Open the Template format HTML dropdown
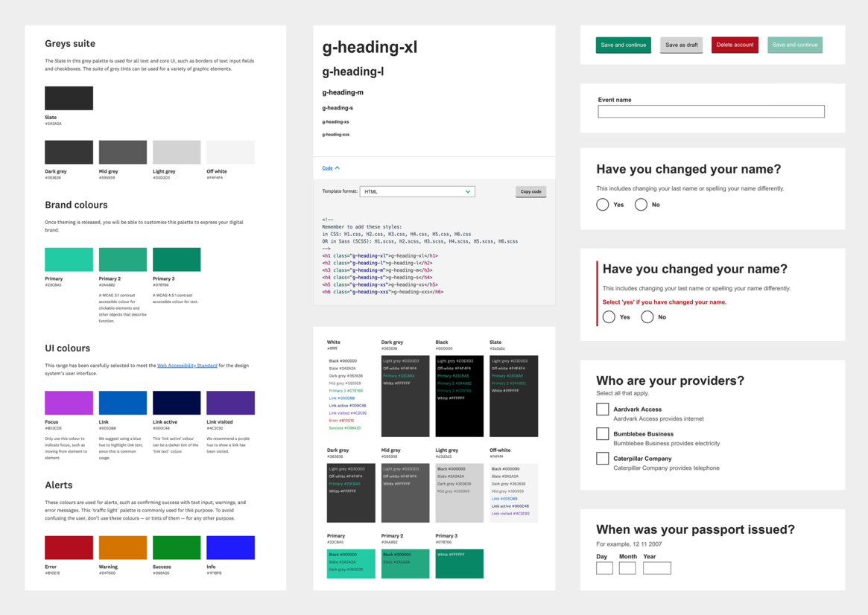 (x=416, y=191)
